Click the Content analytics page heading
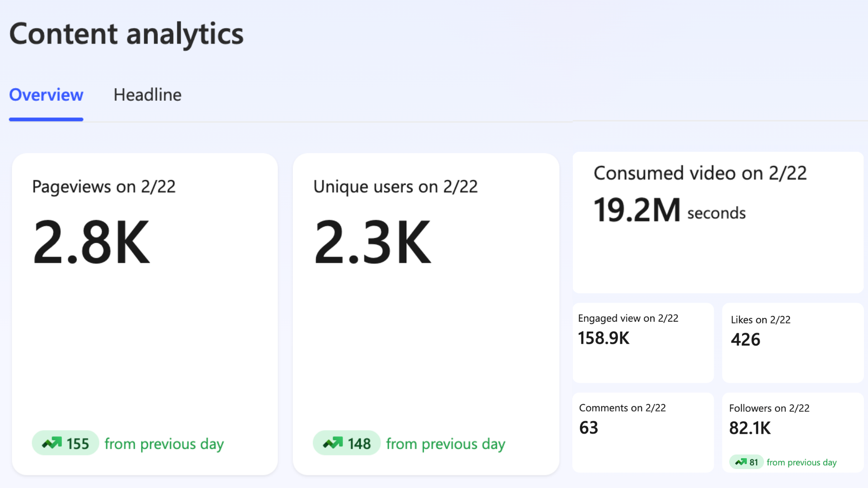The width and height of the screenshot is (868, 488). click(126, 34)
